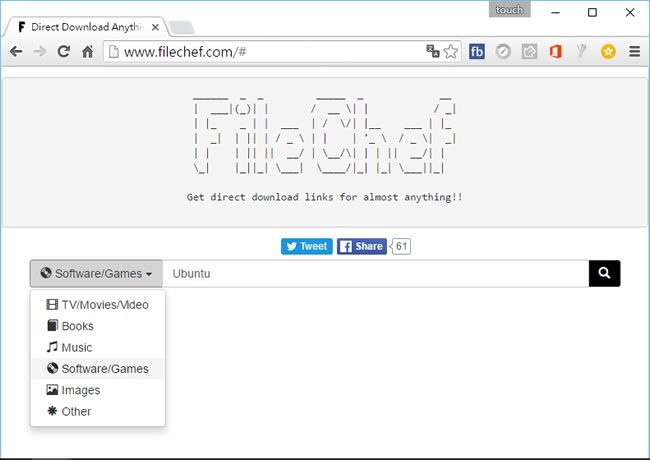The height and width of the screenshot is (460, 650).
Task: Open the Office extension icon
Action: point(555,52)
